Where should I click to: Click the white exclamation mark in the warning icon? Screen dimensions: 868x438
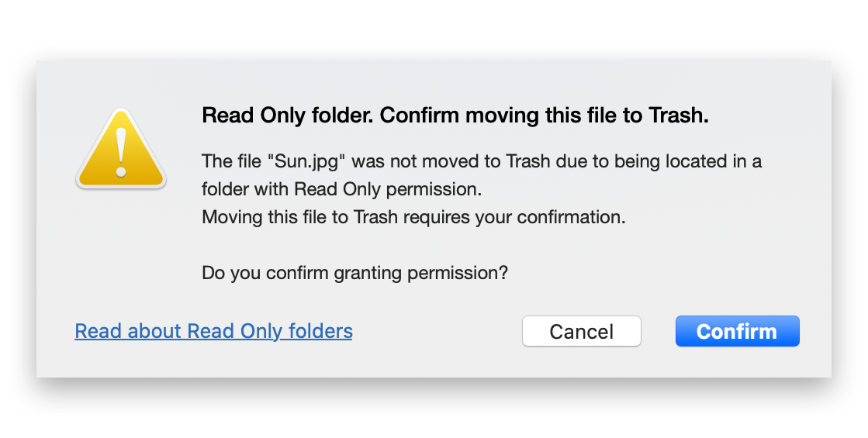(x=121, y=151)
